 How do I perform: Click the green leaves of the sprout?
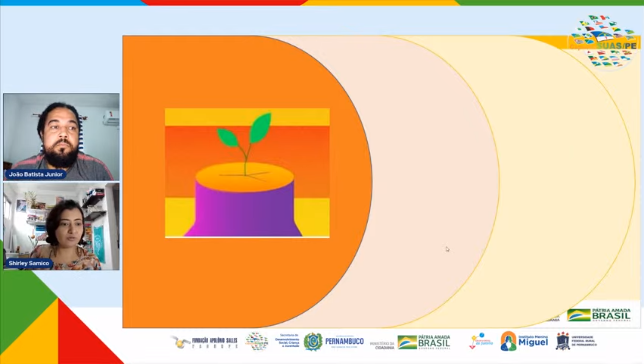[x=260, y=129]
